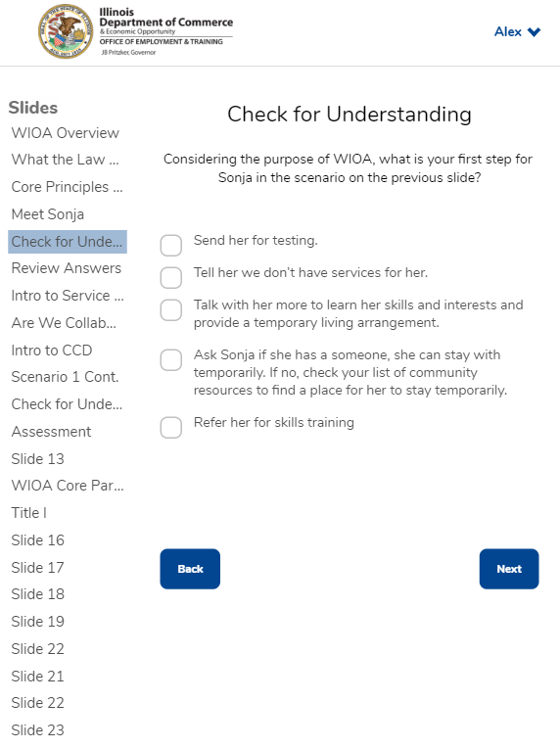
Task: Open the Core Principles slide link
Action: [68, 187]
